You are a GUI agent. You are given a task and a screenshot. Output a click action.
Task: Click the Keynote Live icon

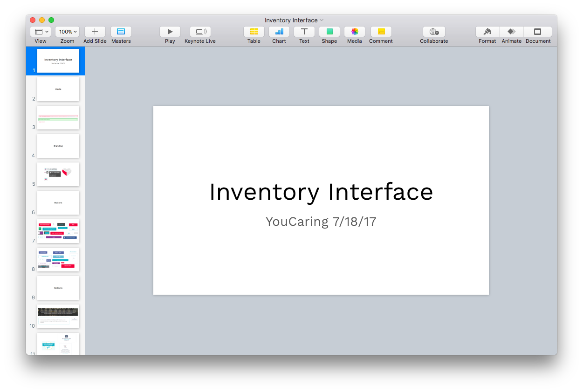pos(200,32)
